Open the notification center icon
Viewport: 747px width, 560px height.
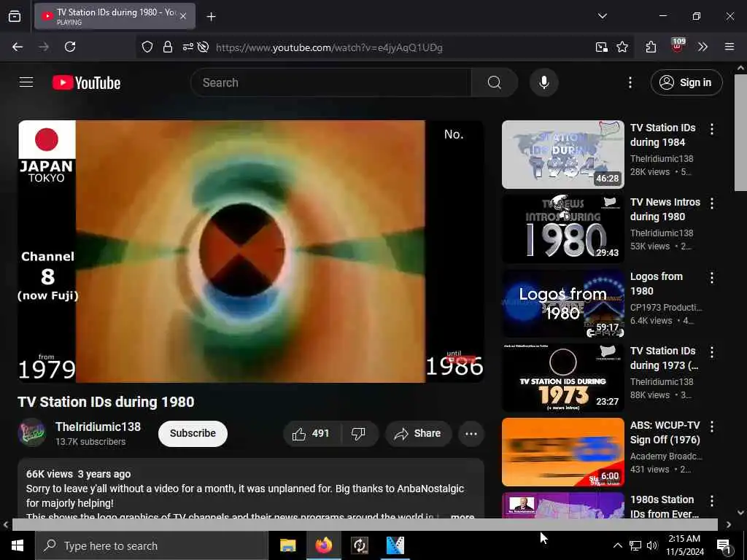pos(724,545)
